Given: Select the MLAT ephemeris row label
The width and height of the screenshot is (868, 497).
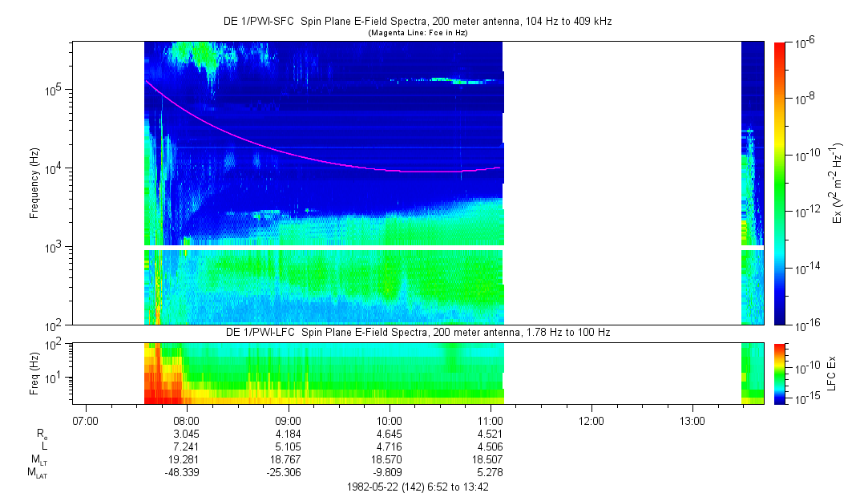Looking at the screenshot, I should point(36,473).
